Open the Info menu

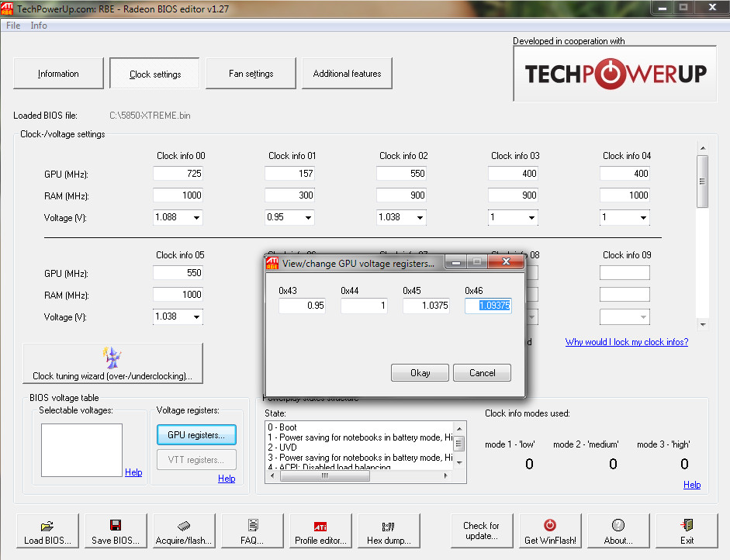(x=39, y=26)
